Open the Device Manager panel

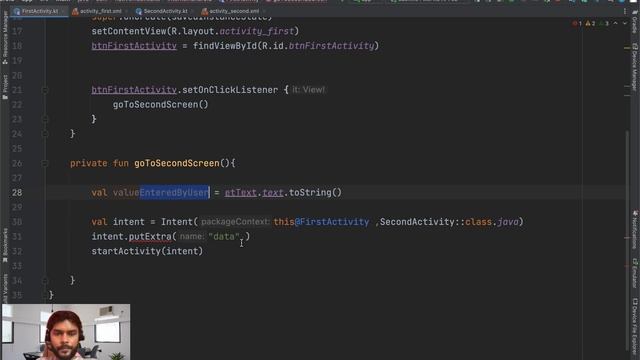coord(635,67)
